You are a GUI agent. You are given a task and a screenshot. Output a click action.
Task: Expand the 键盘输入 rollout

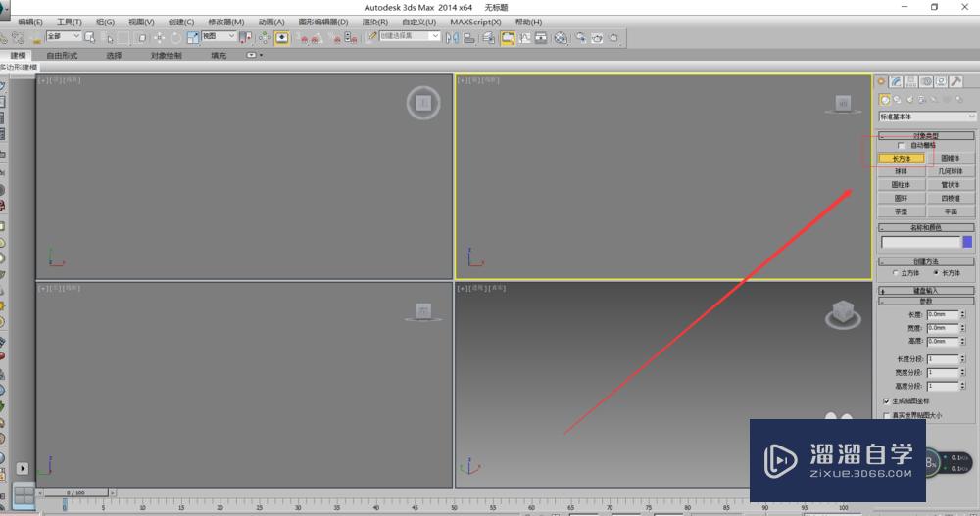click(x=926, y=291)
